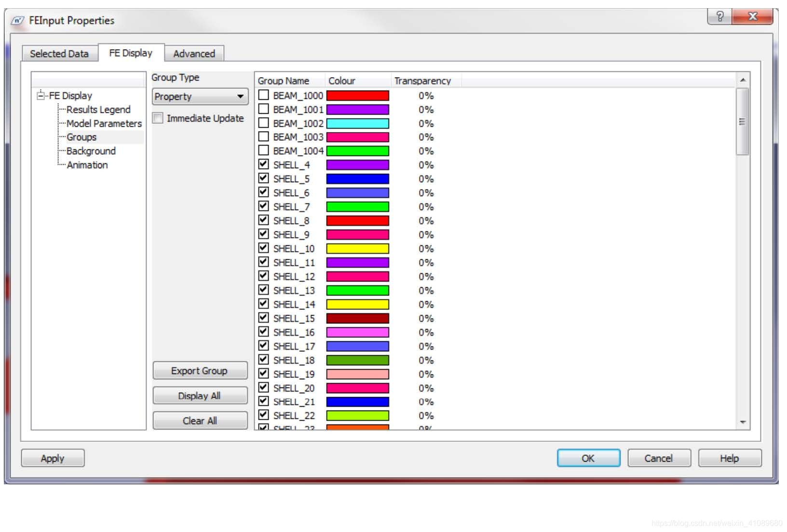Click the Display All button
Image resolution: width=787 pixels, height=532 pixels.
[200, 396]
